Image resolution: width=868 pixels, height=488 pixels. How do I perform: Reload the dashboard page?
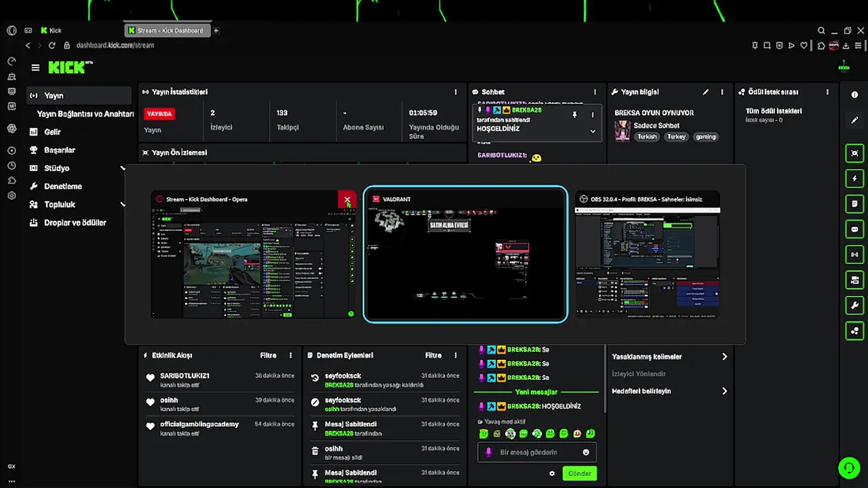click(52, 45)
